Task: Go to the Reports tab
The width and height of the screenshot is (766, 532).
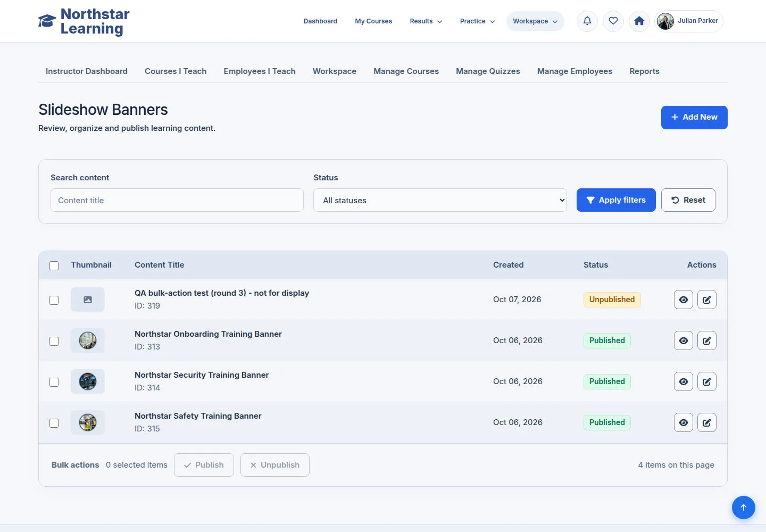Action: pos(644,71)
